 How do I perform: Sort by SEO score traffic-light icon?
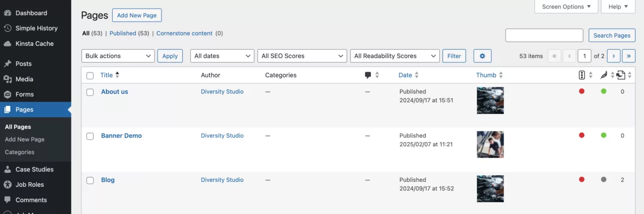[582, 75]
